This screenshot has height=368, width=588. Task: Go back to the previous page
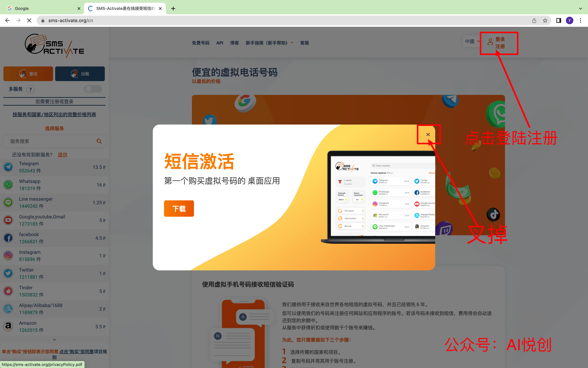coord(7,20)
